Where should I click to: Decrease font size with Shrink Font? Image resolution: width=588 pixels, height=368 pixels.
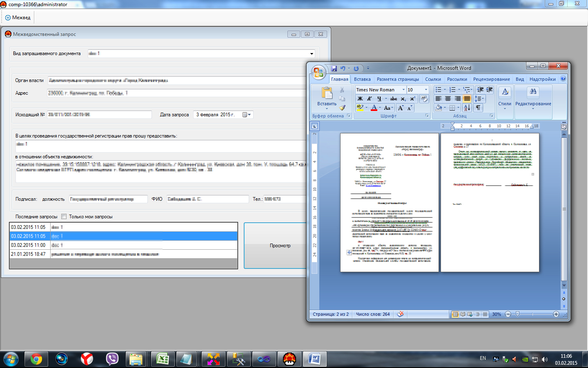pyautogui.click(x=410, y=108)
